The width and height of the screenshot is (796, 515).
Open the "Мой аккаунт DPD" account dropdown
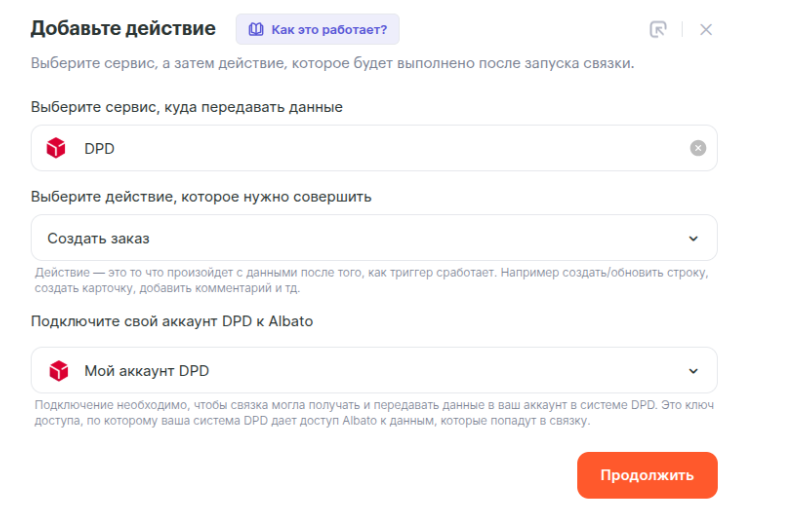pos(370,371)
